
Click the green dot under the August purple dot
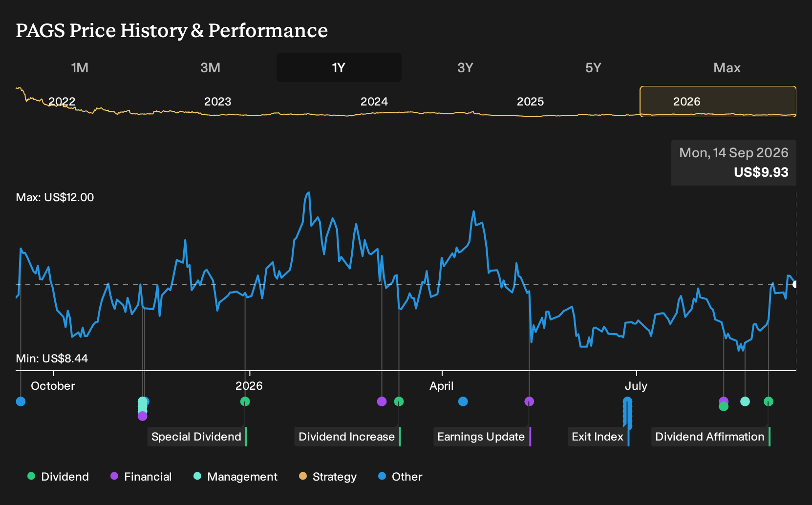(724, 407)
